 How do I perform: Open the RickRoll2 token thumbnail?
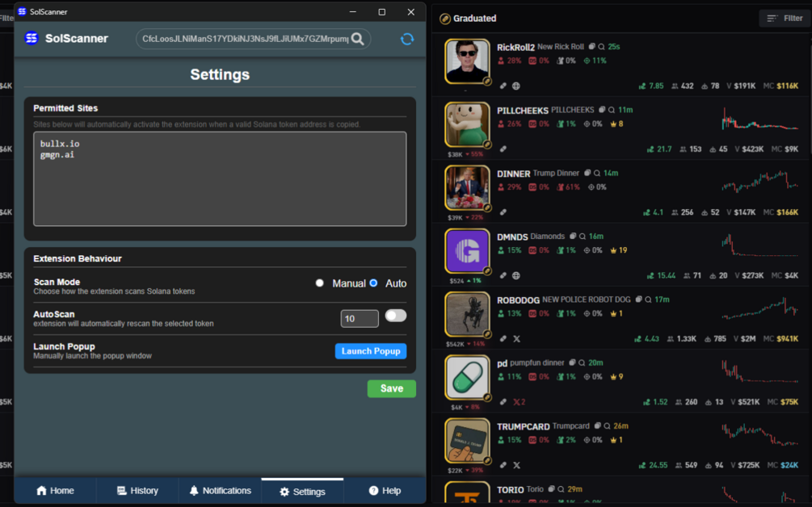pyautogui.click(x=467, y=61)
